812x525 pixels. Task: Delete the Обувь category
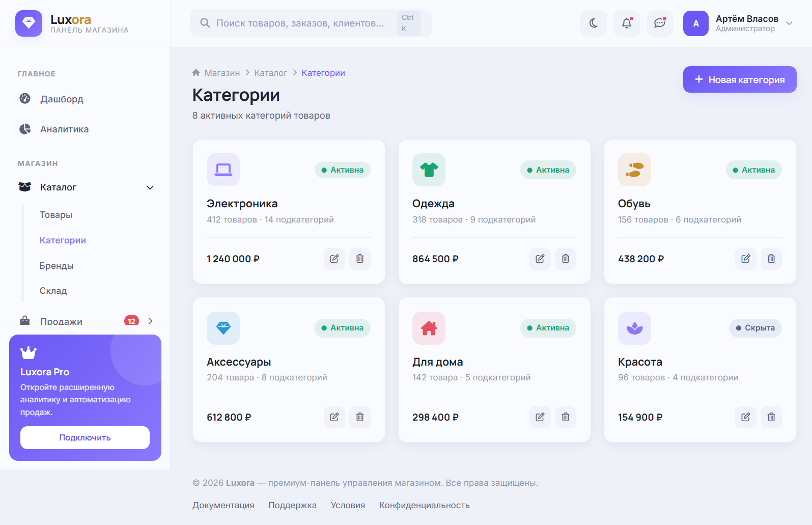[771, 259]
